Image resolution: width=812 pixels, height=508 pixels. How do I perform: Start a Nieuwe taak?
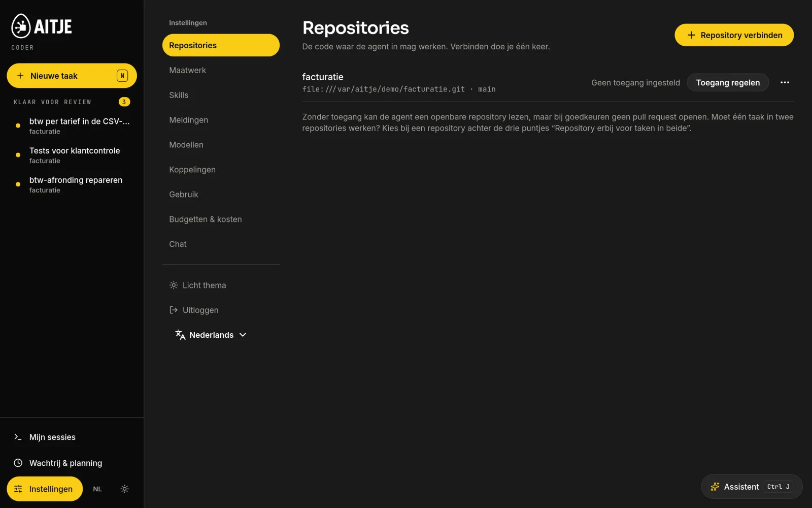pos(72,76)
